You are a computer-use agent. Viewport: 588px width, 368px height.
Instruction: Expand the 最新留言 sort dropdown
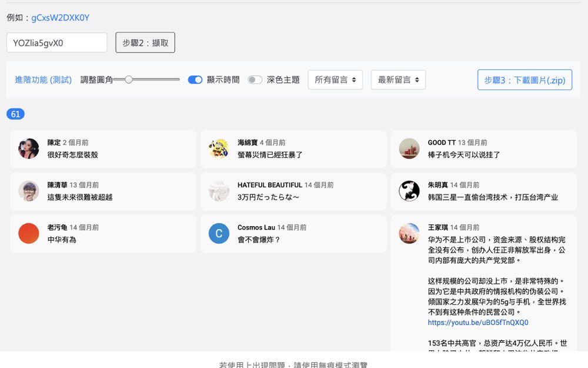tap(398, 79)
